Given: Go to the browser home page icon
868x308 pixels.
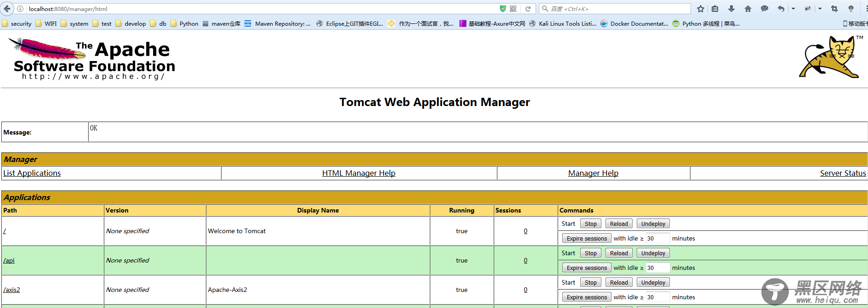Looking at the screenshot, I should coord(748,9).
